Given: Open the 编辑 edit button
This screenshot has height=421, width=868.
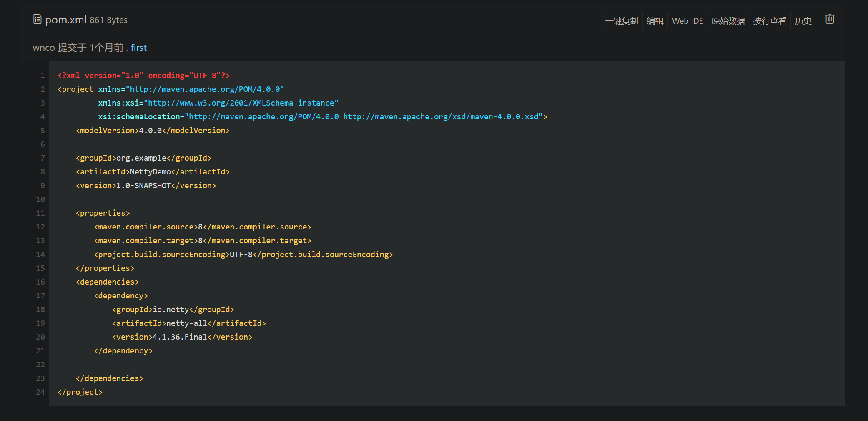Looking at the screenshot, I should [655, 21].
